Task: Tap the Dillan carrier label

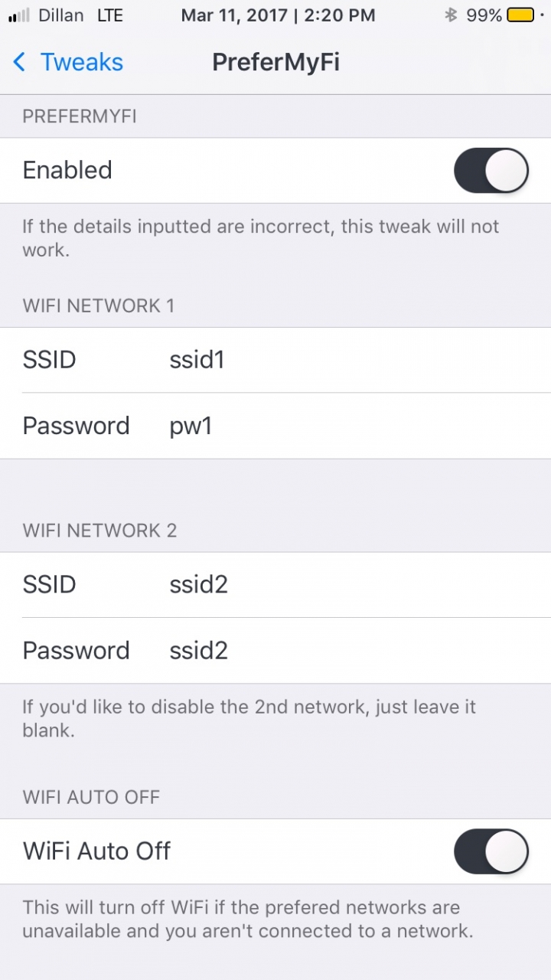Action: coord(60,15)
